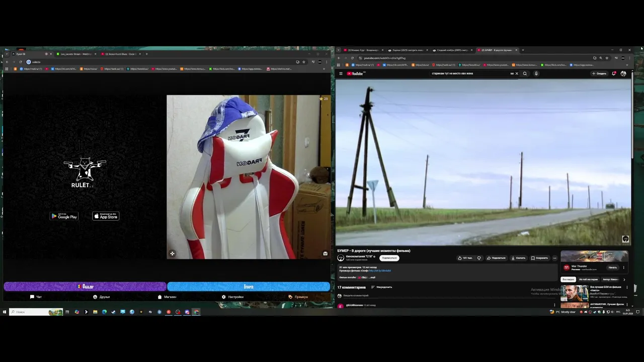The width and height of the screenshot is (644, 362).
Task: Open more actions ellipsis under video
Action: point(555,258)
